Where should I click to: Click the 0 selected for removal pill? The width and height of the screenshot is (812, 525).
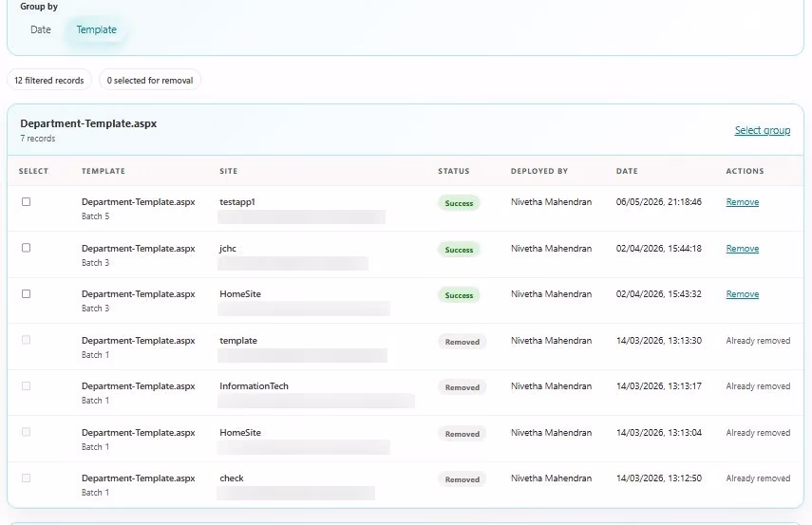[x=150, y=81]
